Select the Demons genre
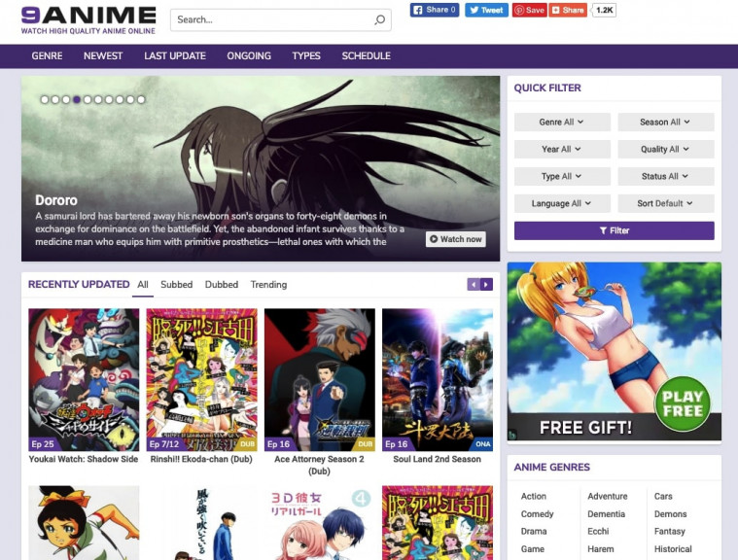Image resolution: width=738 pixels, height=560 pixels. pos(670,514)
